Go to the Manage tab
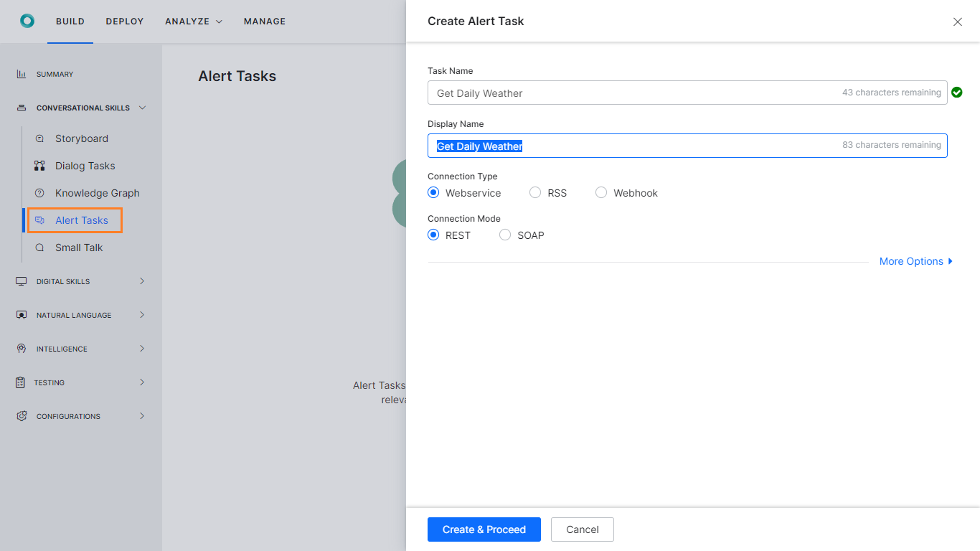980x551 pixels. [265, 22]
